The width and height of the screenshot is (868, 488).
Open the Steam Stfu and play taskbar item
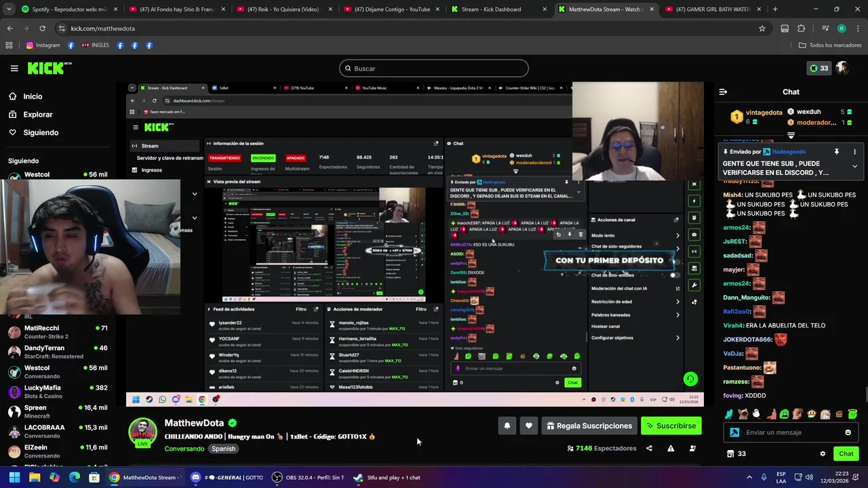pos(389,477)
